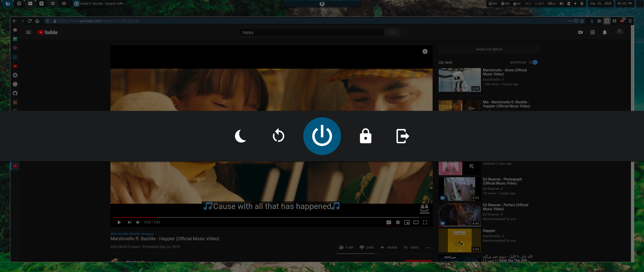Open the Firefox library icon

pyautogui.click(x=599, y=21)
